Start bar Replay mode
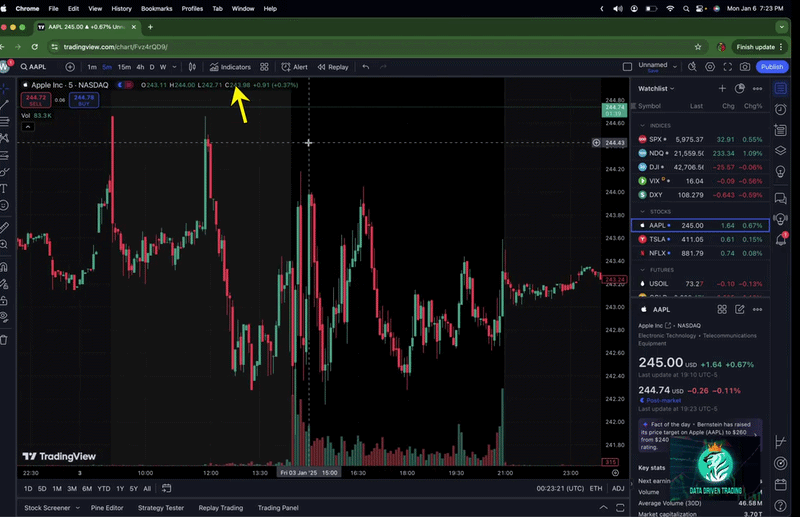Image resolution: width=800 pixels, height=517 pixels. coord(333,67)
